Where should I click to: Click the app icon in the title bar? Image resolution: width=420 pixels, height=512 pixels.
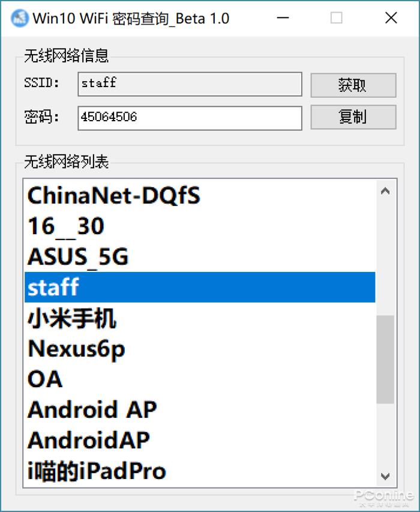click(x=20, y=18)
